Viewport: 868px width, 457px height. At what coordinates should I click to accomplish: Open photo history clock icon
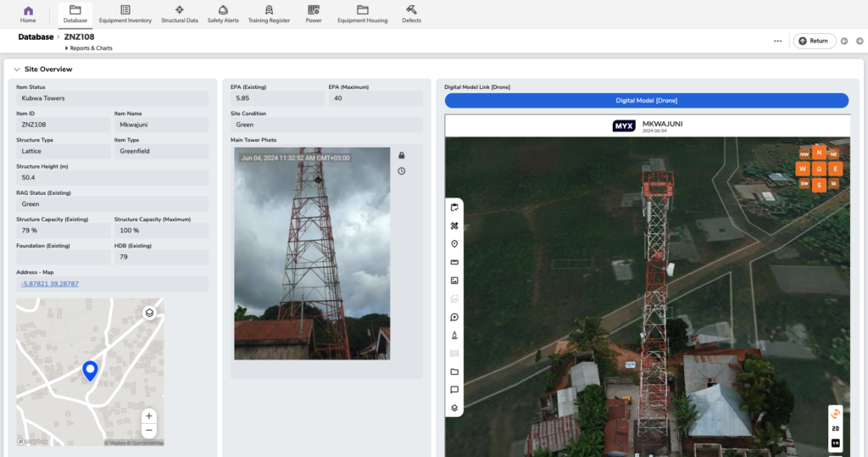click(402, 171)
